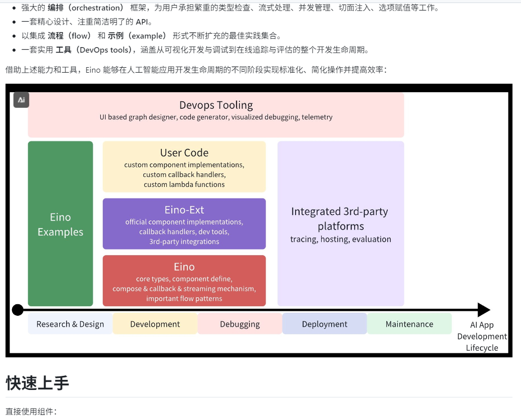Expand the Deployment stage block
Screen dimensions: 521x420
pyautogui.click(x=325, y=324)
